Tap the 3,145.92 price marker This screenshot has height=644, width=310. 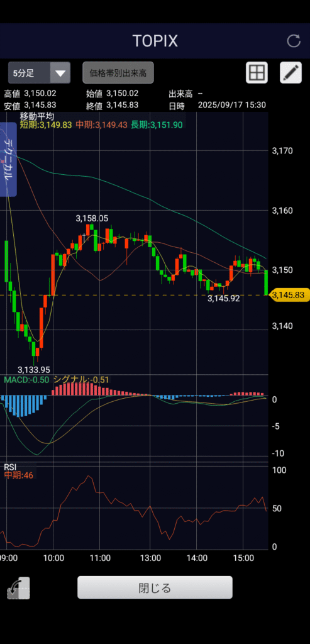tap(223, 299)
